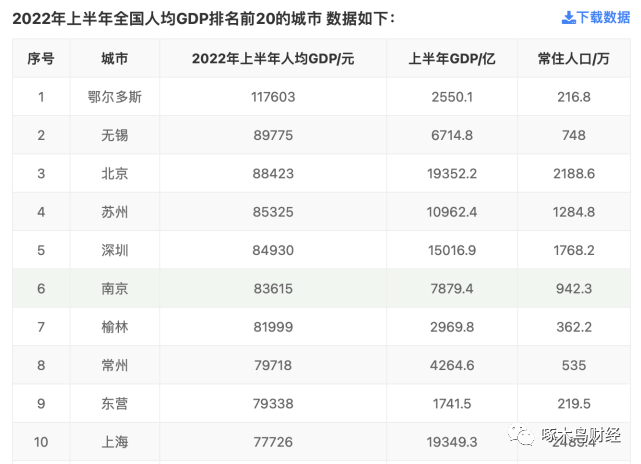Screen dimensions: 641x464
Task: Select population value 535
Action: coord(574,365)
